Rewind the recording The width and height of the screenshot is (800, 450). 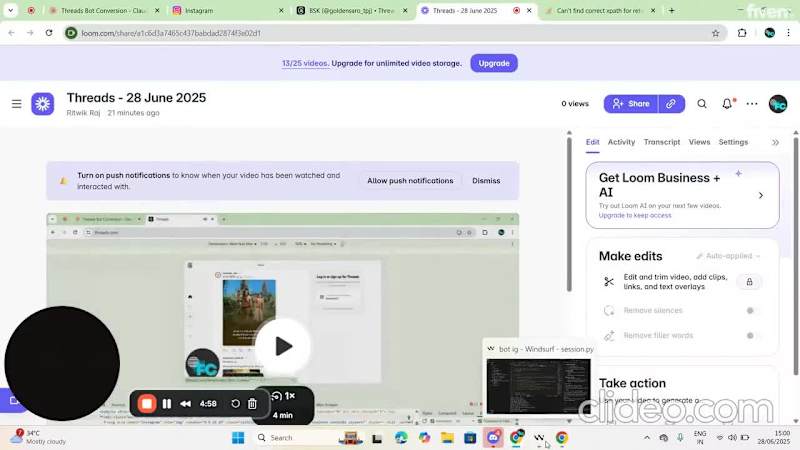pos(186,404)
